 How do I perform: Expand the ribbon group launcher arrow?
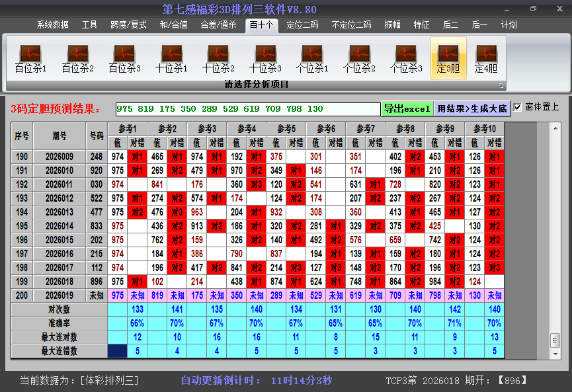pyautogui.click(x=501, y=85)
